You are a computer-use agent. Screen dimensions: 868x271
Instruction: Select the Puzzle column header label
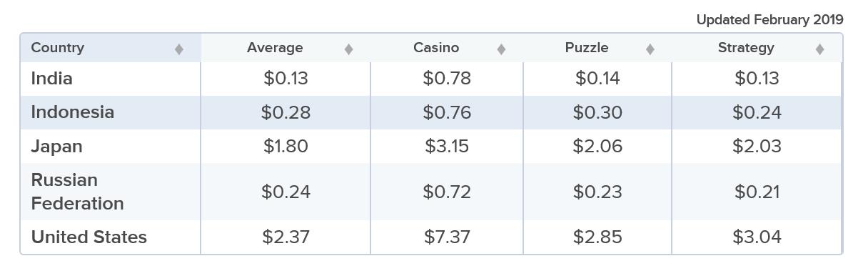(x=587, y=48)
